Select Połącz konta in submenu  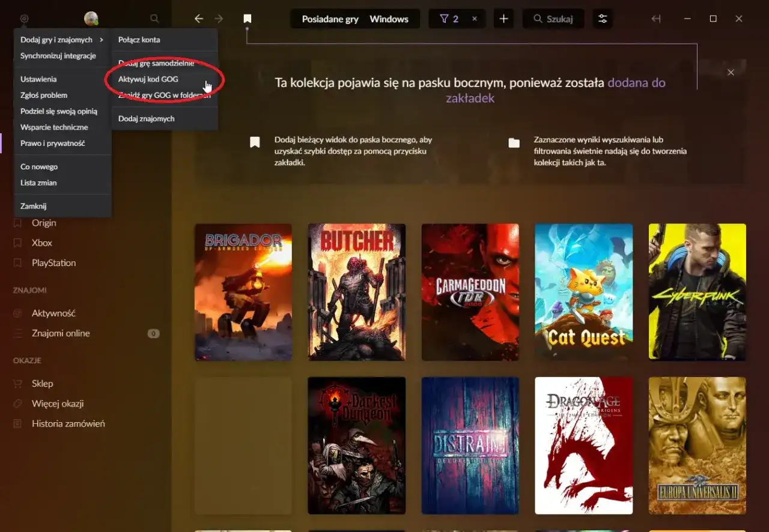click(x=165, y=40)
